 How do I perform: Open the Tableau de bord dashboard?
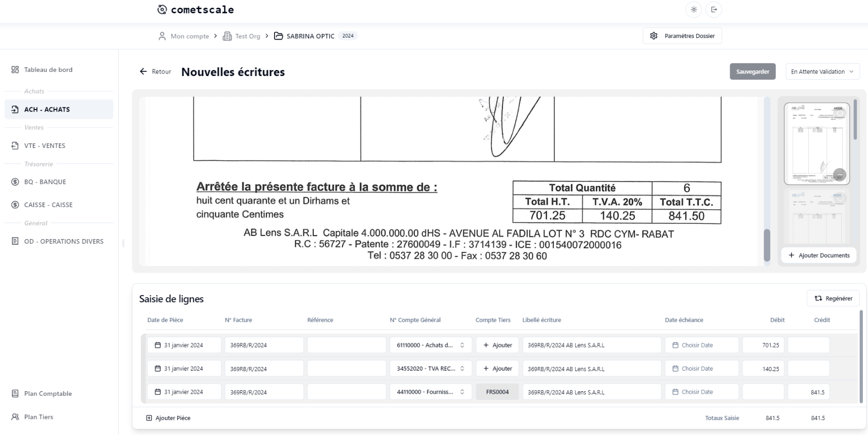(48, 70)
